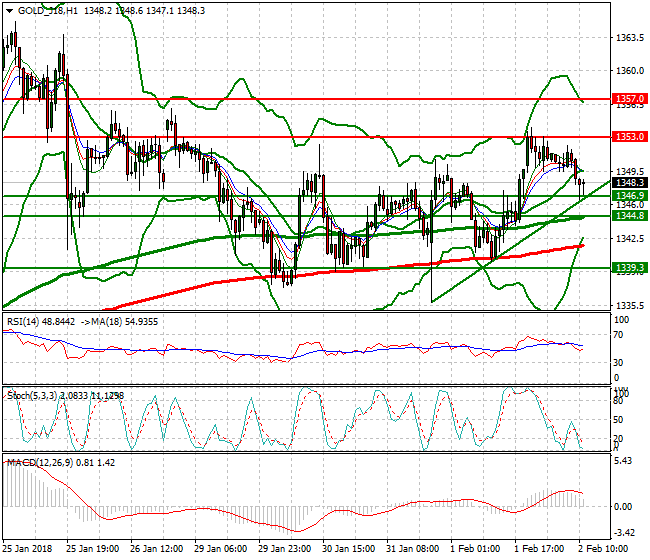This screenshot has height=560, width=650.
Task: Click the Stochastic 50 level axis value
Action: [x=618, y=419]
